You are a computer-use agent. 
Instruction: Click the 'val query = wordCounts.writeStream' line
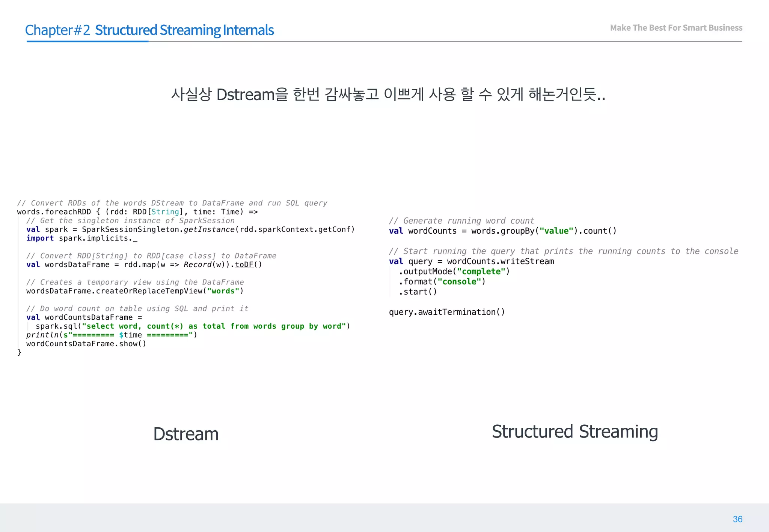[472, 261]
